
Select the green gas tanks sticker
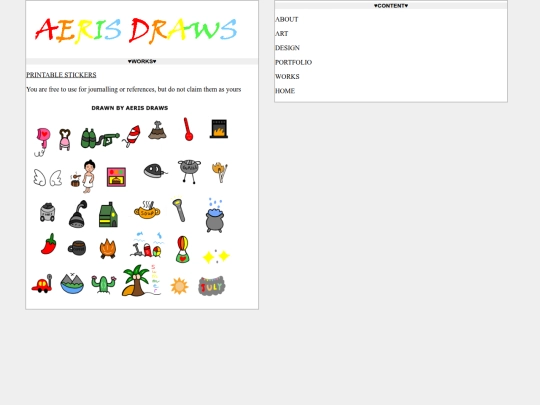[100, 138]
